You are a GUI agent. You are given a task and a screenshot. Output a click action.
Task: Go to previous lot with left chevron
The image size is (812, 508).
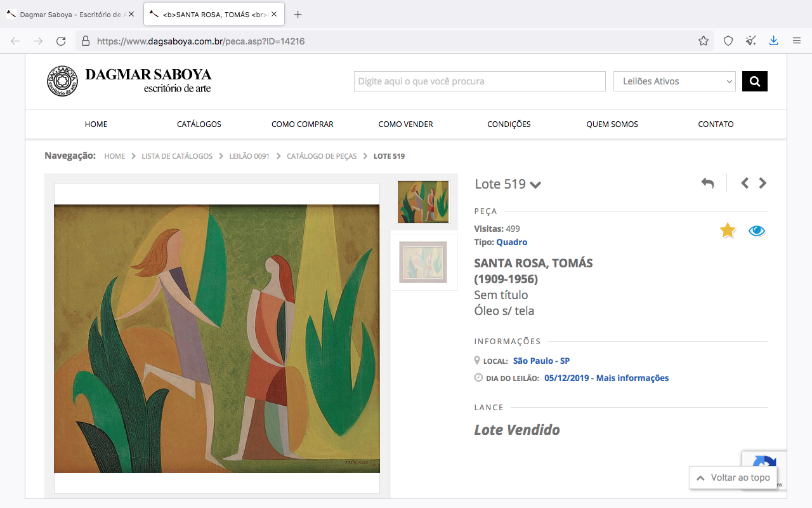pyautogui.click(x=745, y=184)
